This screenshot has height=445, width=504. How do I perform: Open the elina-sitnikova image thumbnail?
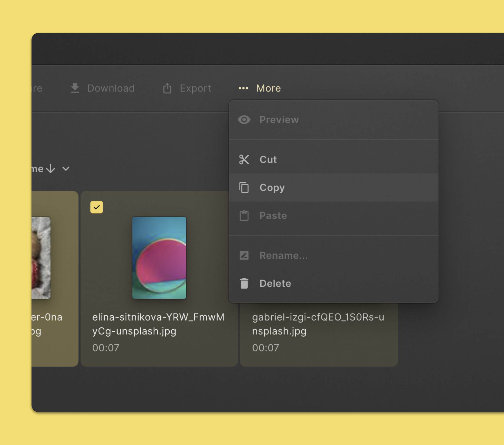point(159,258)
